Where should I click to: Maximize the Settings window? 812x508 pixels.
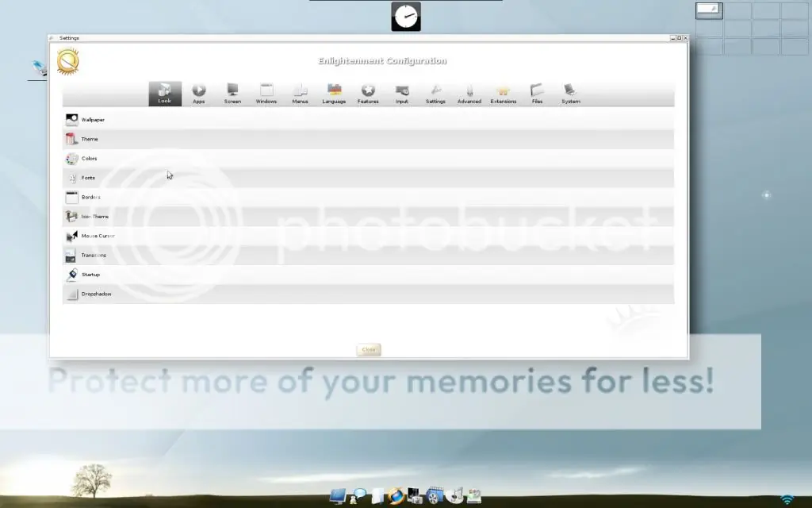click(x=680, y=38)
